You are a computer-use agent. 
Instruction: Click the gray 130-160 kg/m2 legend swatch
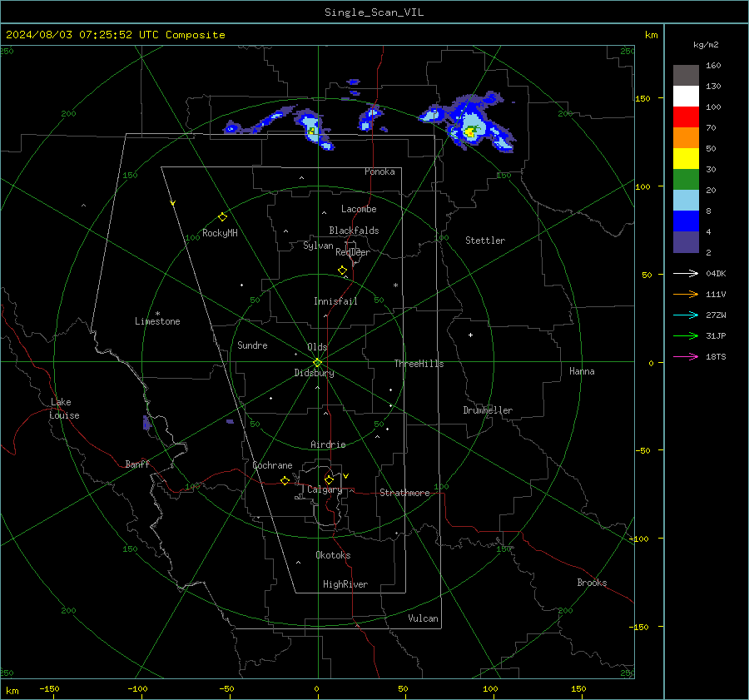[x=686, y=75]
